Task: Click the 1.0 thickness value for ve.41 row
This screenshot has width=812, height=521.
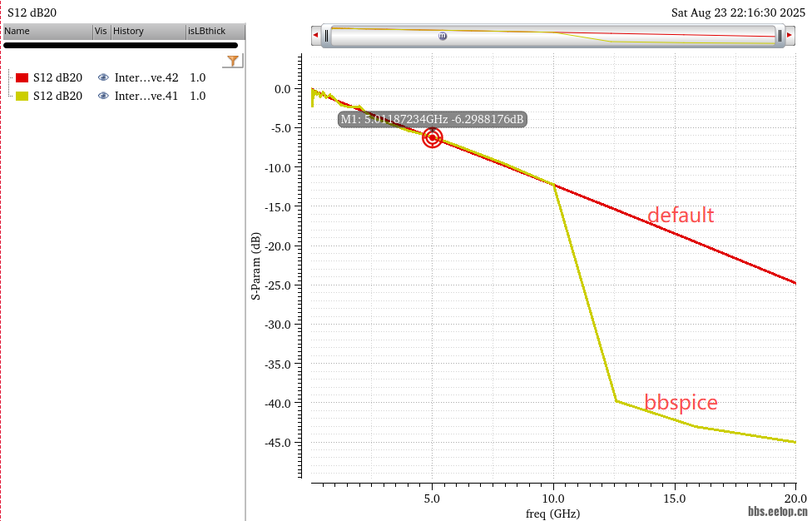Action: [x=198, y=96]
